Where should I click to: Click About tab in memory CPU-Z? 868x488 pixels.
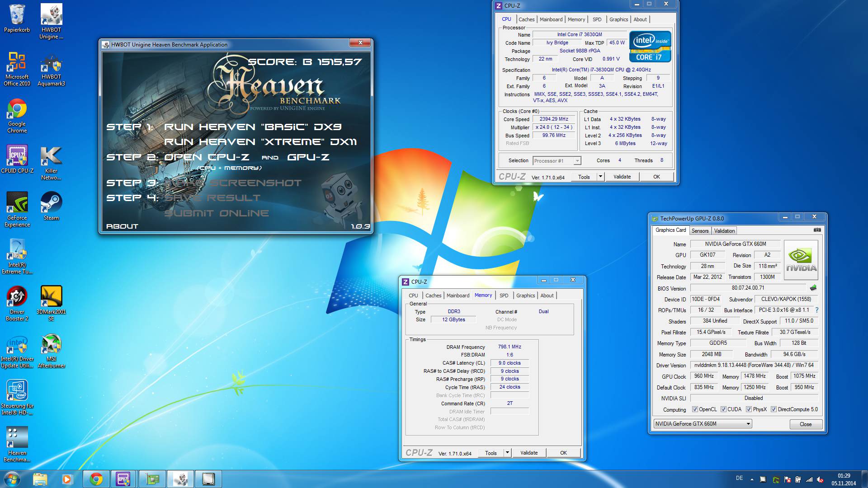[x=547, y=296]
